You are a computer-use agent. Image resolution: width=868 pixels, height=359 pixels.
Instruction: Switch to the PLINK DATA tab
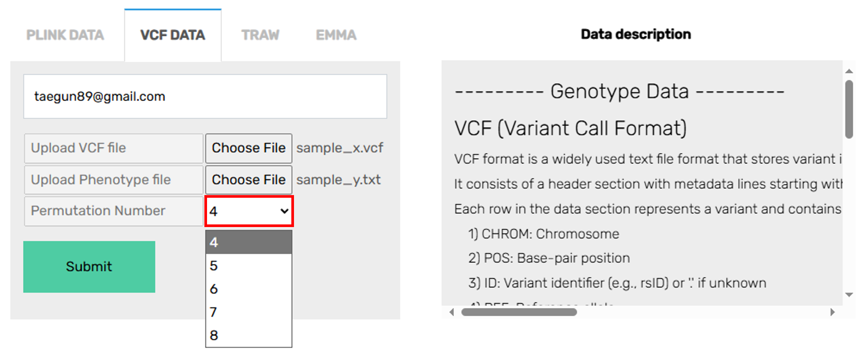65,35
